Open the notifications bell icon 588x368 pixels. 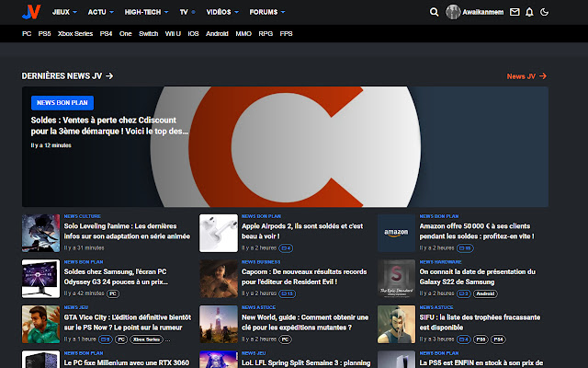coord(529,12)
